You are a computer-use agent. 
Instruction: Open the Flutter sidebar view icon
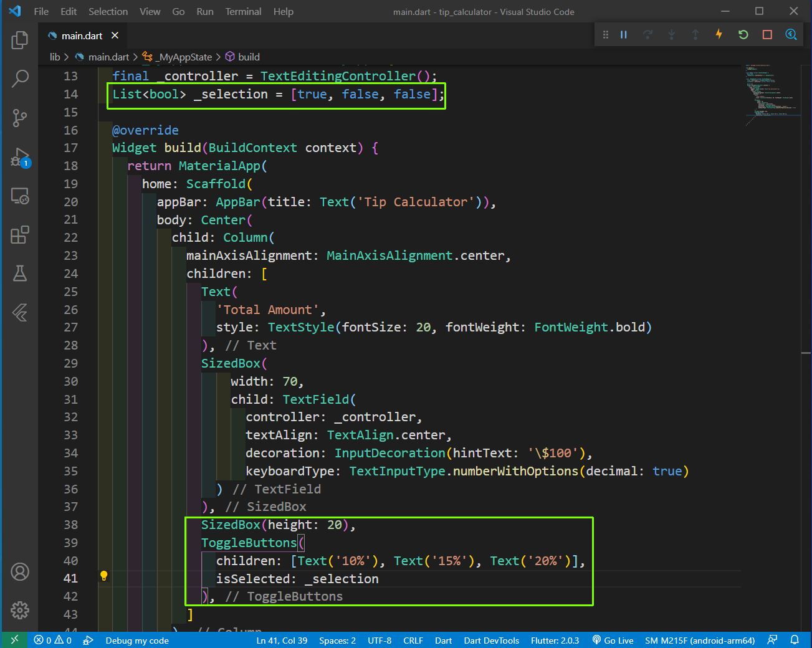coord(20,312)
